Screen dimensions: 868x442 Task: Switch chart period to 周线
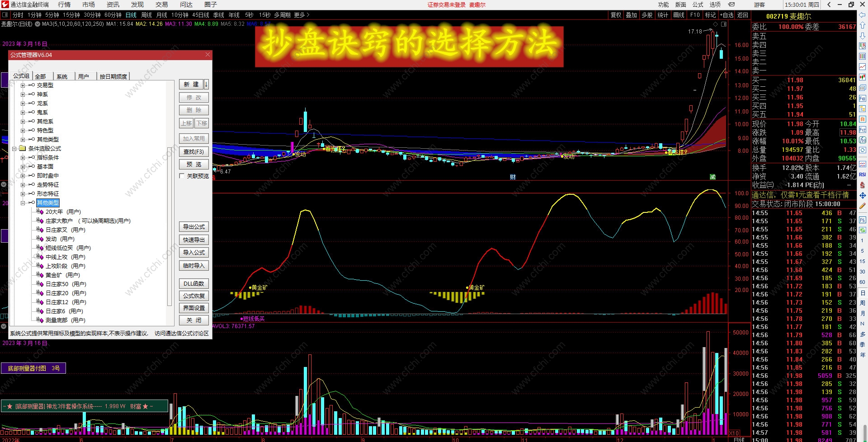click(146, 15)
